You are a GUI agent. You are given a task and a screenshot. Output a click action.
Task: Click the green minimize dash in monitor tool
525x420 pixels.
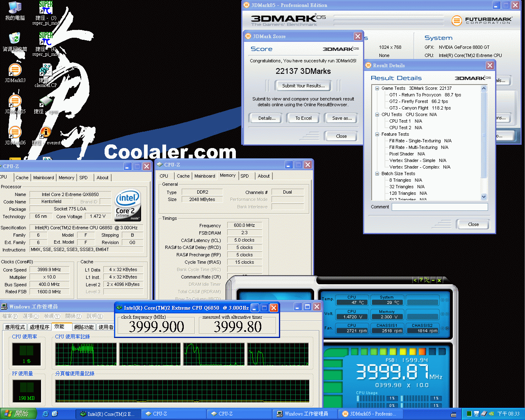433,280
